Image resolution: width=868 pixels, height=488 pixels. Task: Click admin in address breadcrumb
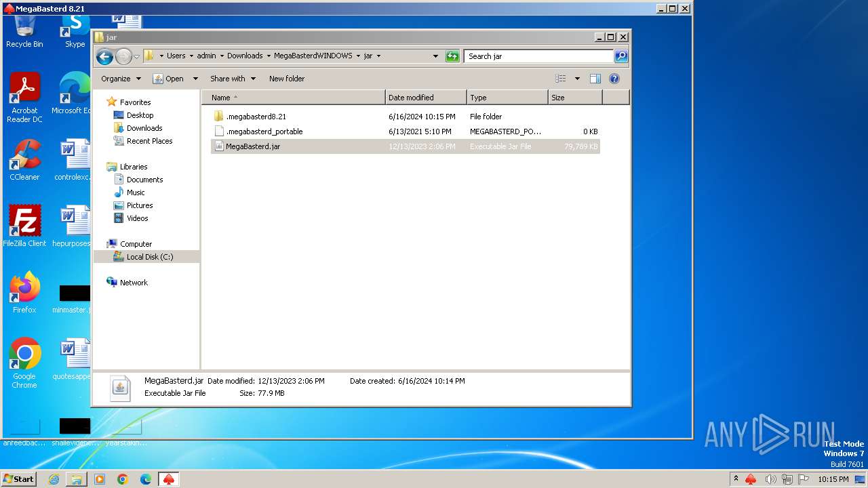(x=206, y=56)
